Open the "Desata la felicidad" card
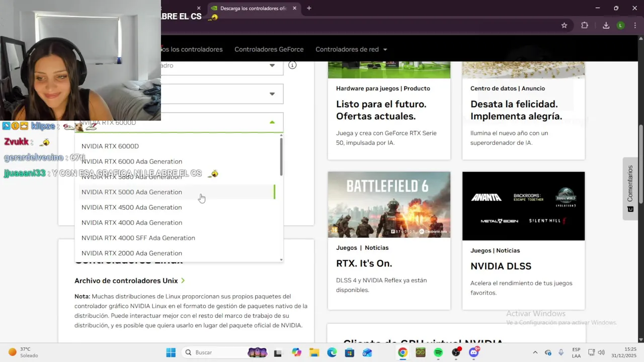This screenshot has height=362, width=644. [x=523, y=110]
